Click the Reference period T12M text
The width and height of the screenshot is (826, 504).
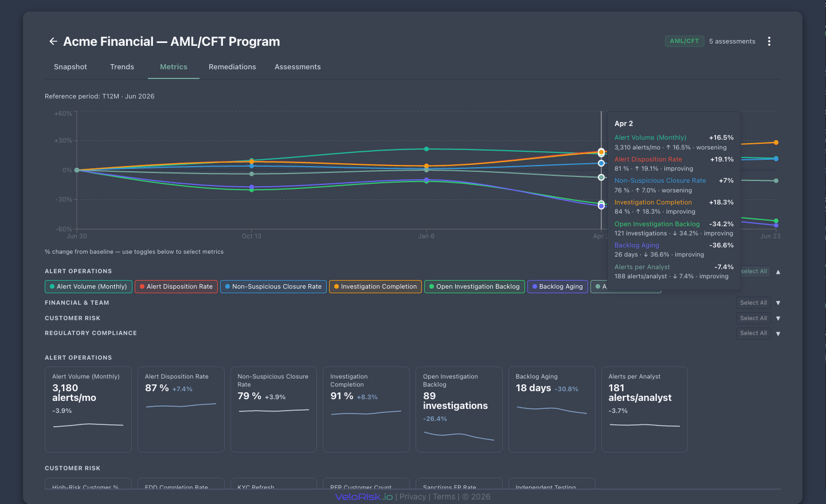(x=100, y=96)
